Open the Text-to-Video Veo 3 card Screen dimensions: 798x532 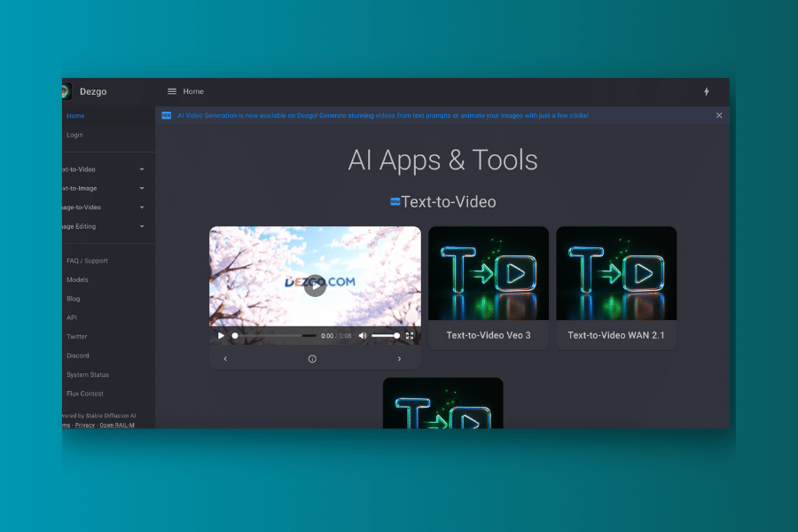(489, 288)
